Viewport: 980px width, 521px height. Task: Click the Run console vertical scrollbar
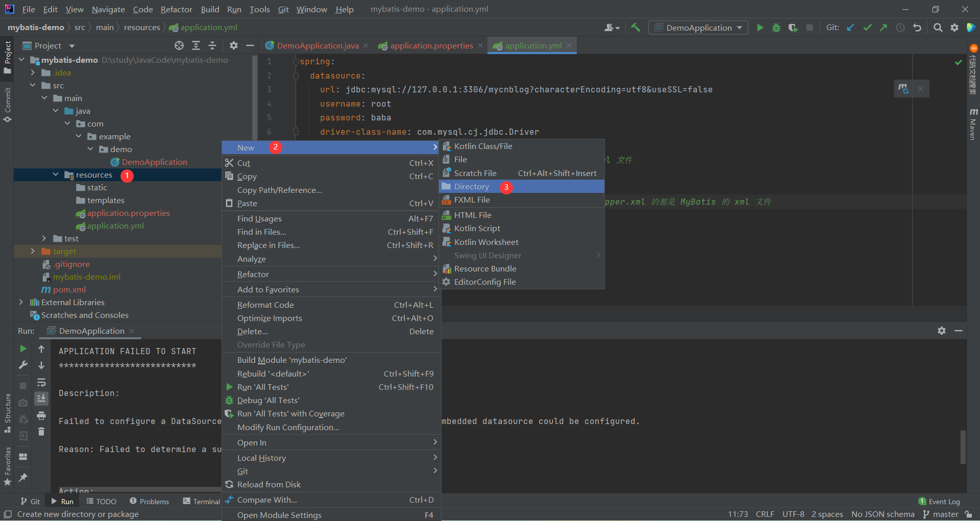point(963,448)
